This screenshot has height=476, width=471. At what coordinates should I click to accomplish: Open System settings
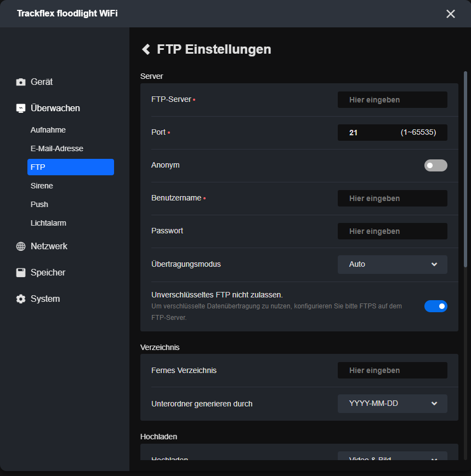point(46,299)
